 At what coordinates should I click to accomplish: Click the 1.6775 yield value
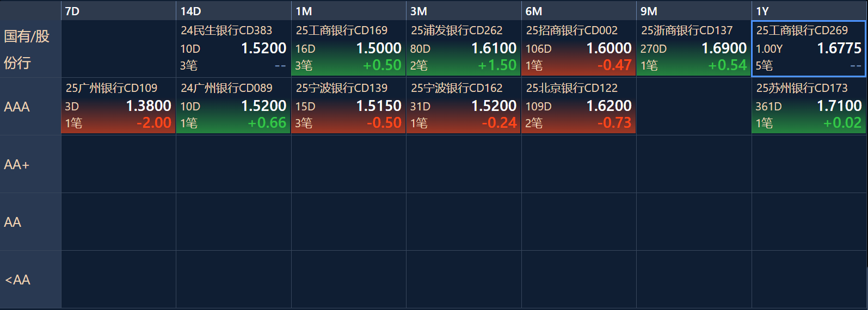point(839,48)
